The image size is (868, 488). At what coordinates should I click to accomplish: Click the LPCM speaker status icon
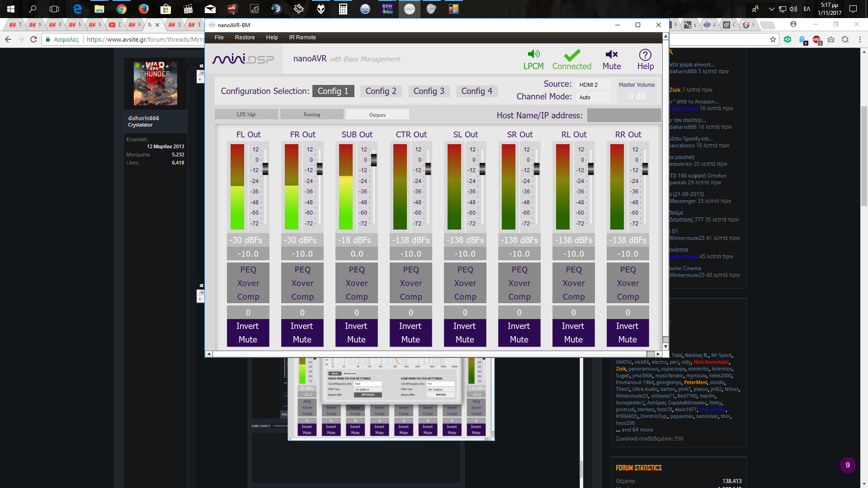tap(533, 54)
